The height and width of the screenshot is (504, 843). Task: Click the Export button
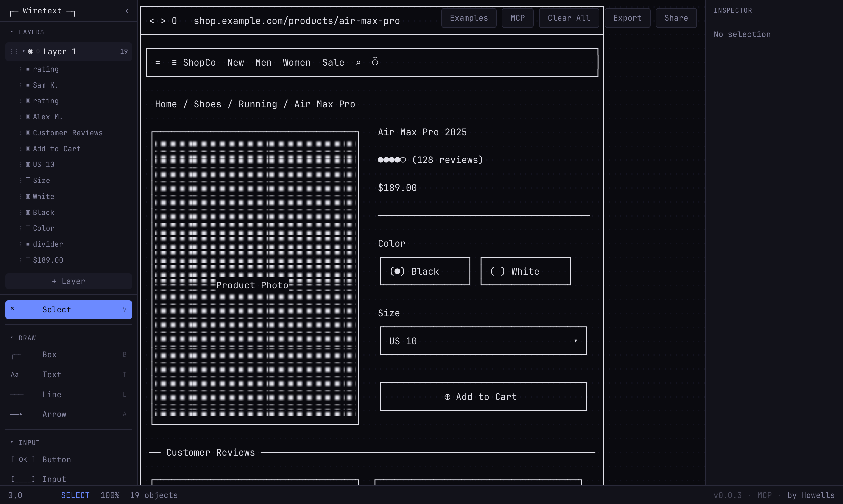tap(627, 18)
